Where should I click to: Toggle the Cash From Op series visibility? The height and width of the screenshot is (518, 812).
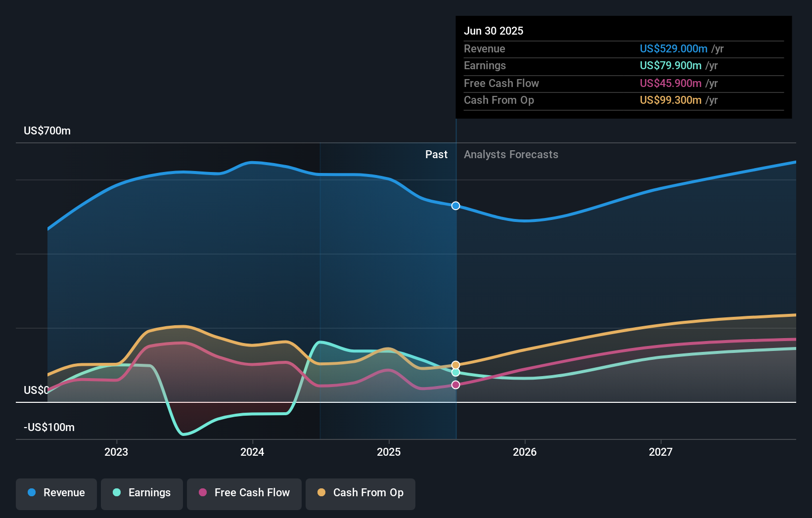click(360, 493)
